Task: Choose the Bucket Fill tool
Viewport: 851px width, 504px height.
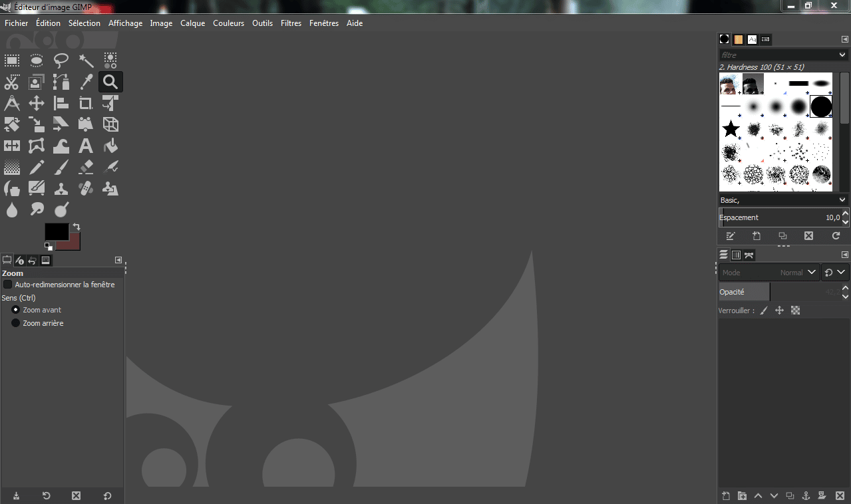Action: coord(110,146)
